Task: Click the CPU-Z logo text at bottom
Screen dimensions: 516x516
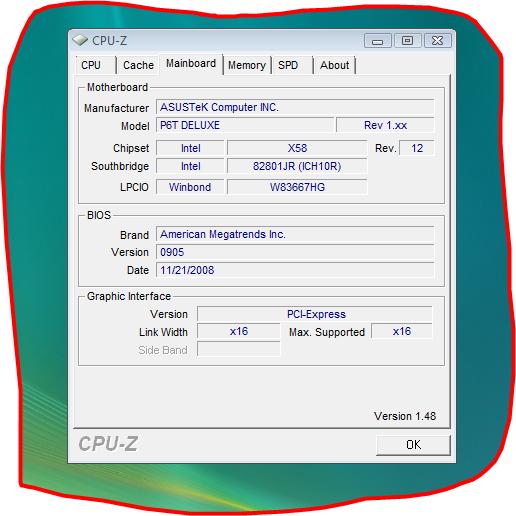Action: pos(108,444)
